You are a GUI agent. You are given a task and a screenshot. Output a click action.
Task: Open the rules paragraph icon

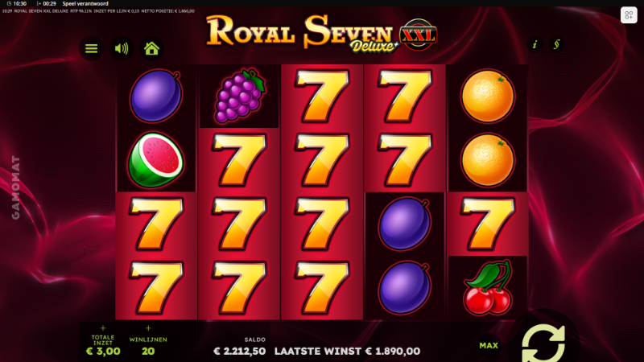(x=556, y=44)
